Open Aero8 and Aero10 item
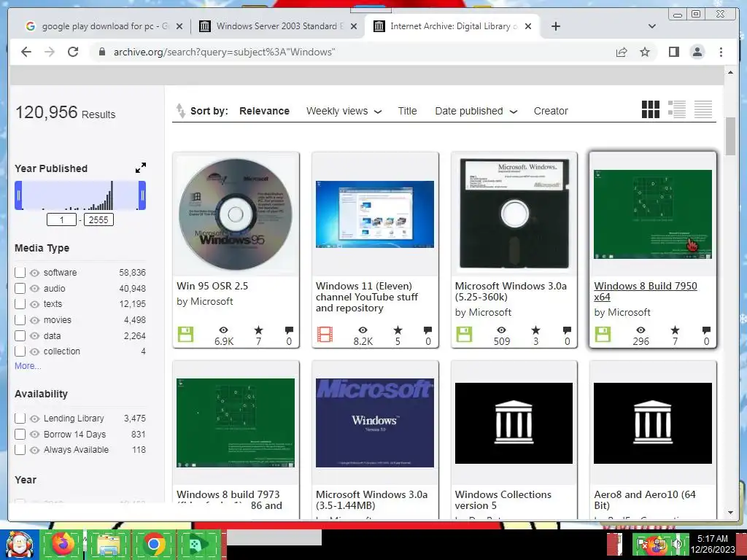747x560 pixels. 645,499
